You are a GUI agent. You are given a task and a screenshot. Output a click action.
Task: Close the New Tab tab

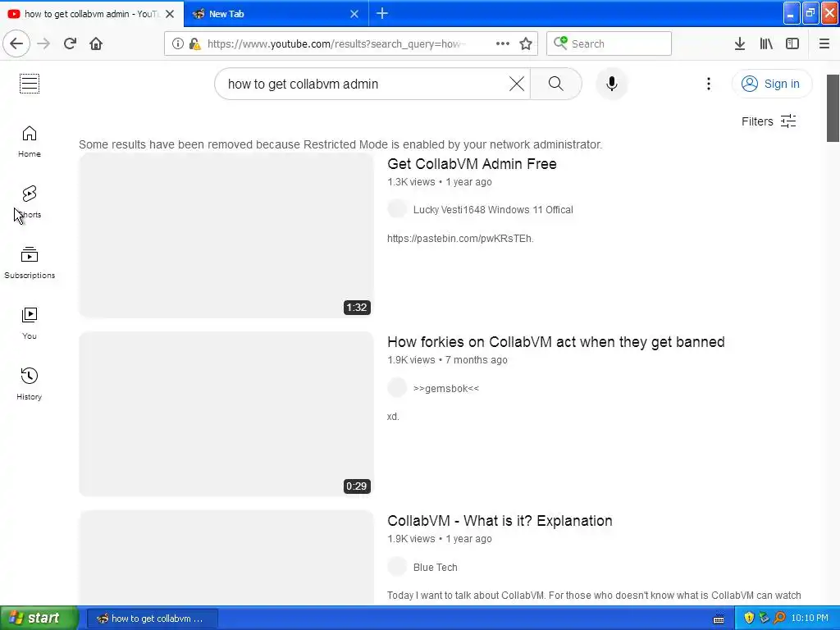click(x=354, y=14)
